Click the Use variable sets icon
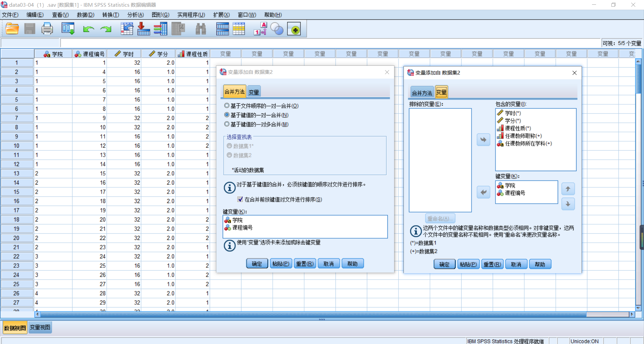This screenshot has width=644, height=344. pyautogui.click(x=277, y=29)
